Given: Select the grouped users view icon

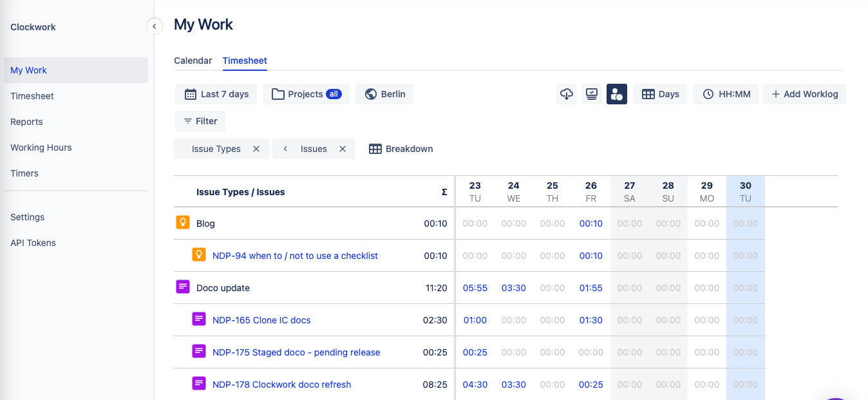Looking at the screenshot, I should point(616,94).
